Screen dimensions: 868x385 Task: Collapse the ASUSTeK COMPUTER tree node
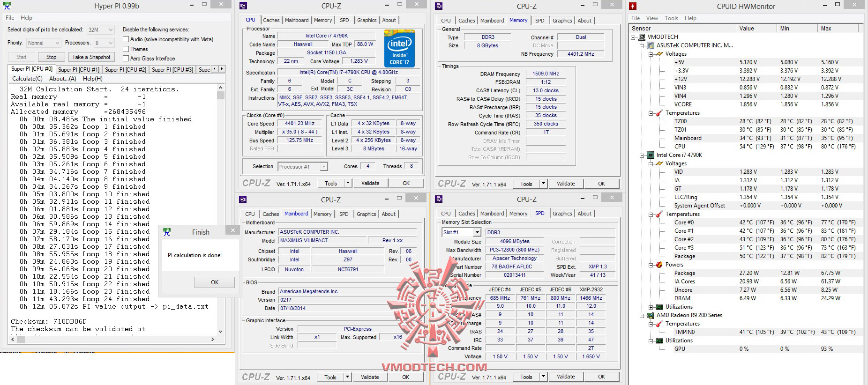(642, 45)
